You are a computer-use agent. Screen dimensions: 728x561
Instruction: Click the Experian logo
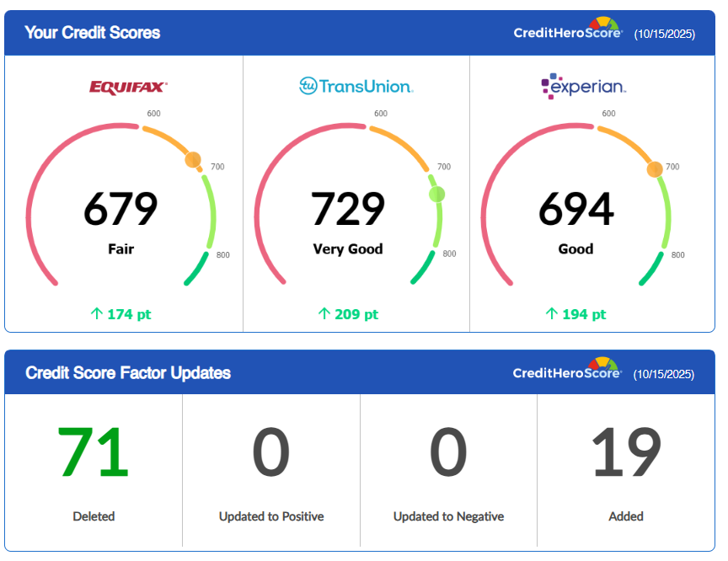tap(583, 86)
